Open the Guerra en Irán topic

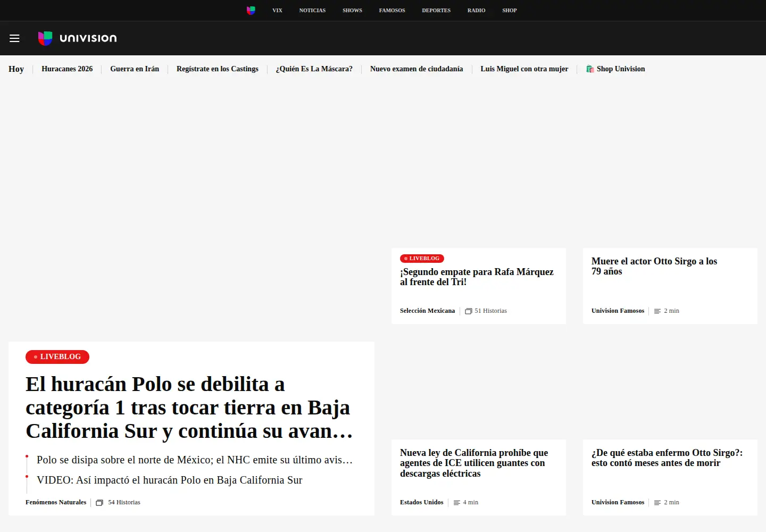point(135,69)
